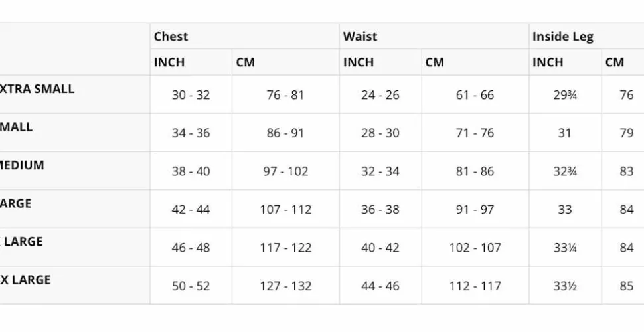Click inside leg cm value 79

coord(627,133)
